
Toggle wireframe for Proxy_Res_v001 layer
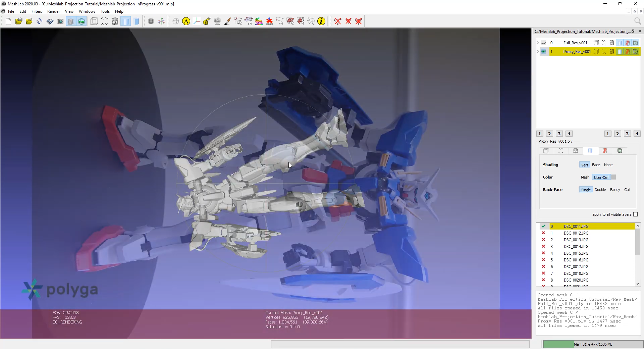pos(612,52)
